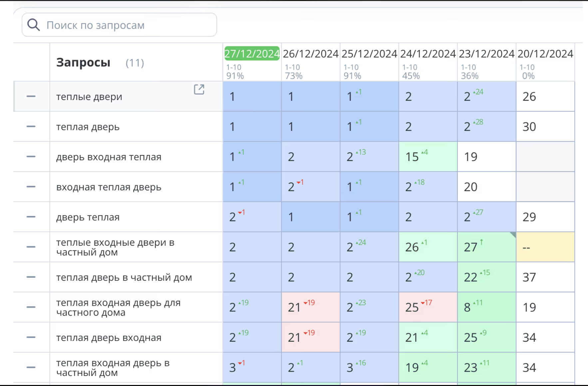
Task: Focus the Поиск по запросам search field
Action: point(127,25)
